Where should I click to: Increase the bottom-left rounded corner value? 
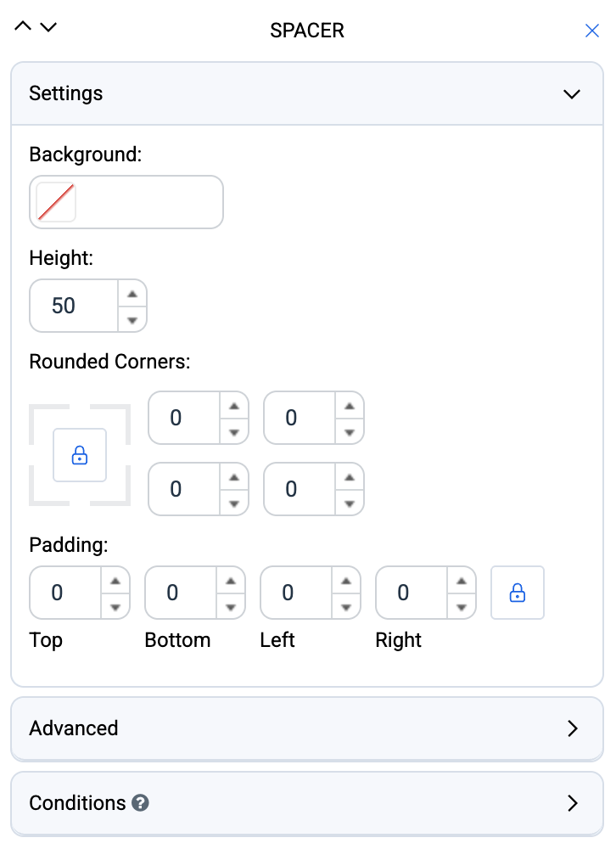click(234, 477)
